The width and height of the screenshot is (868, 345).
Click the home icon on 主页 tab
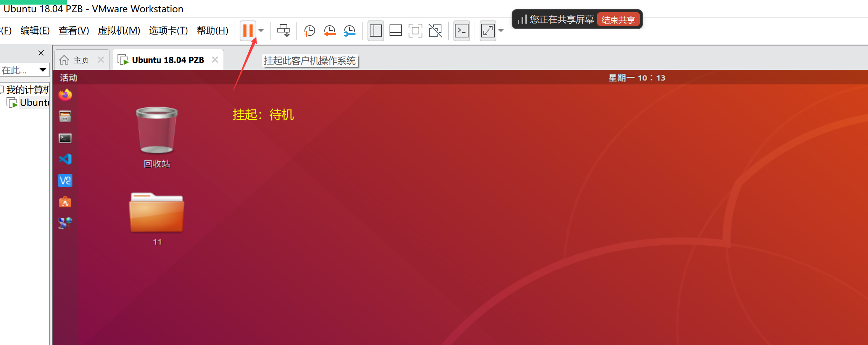(64, 60)
